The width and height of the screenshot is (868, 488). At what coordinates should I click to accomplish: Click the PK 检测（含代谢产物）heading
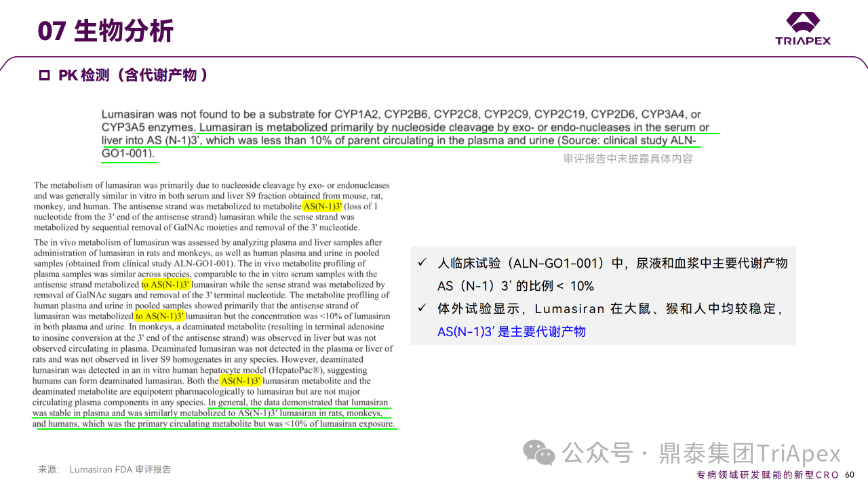pyautogui.click(x=132, y=75)
